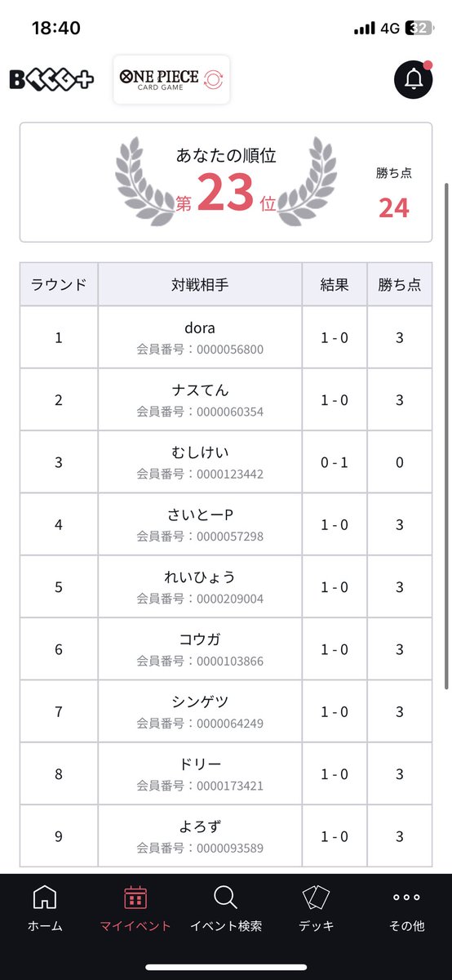Click the page scrollbar on right edge
The image size is (452, 980).
click(x=446, y=433)
